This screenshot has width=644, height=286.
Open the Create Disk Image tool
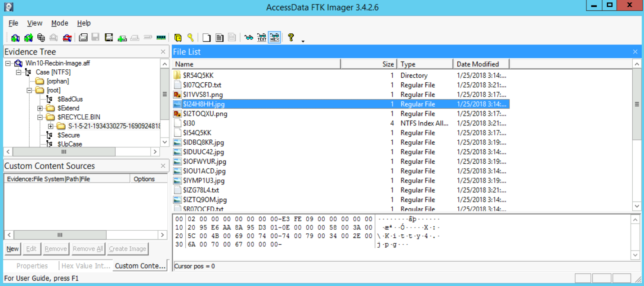tap(83, 38)
